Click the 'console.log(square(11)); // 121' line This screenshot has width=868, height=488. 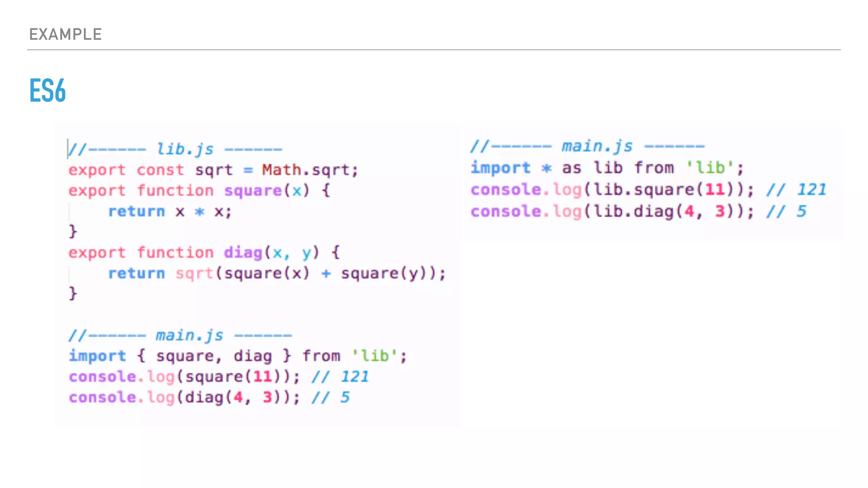click(219, 377)
